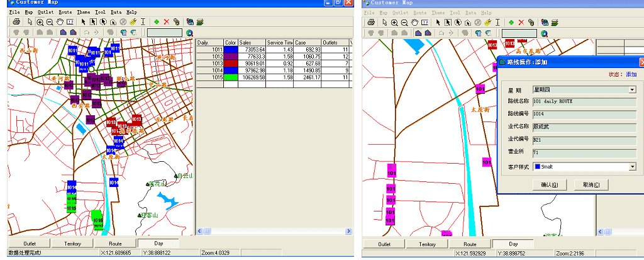Click the green plus Add icon in left window
This screenshot has height=260, width=644.
157,22
